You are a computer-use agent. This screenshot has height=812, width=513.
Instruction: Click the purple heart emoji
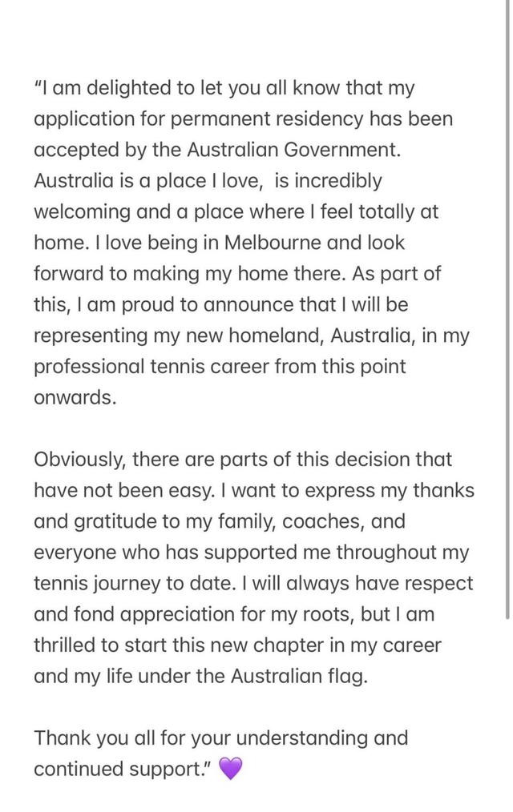coord(231,769)
